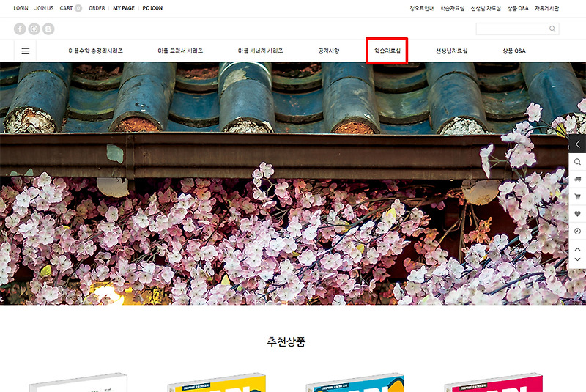
Task: Select 선생님자료실 in the main navigation bar
Action: pyautogui.click(x=451, y=51)
